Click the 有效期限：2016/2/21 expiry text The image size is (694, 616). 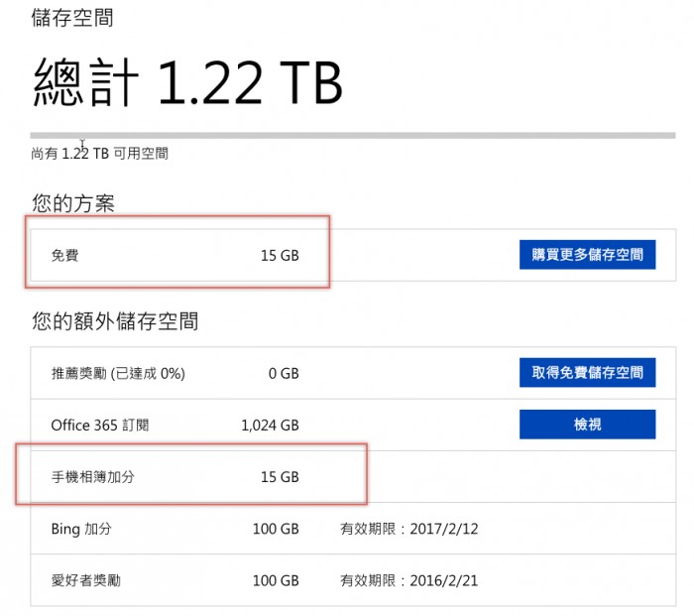click(x=408, y=580)
